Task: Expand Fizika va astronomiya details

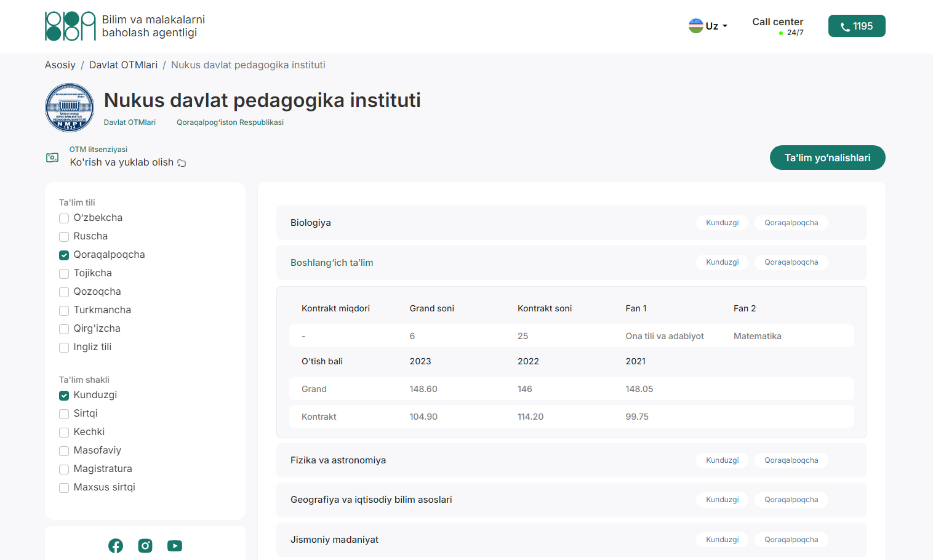Action: pyautogui.click(x=338, y=460)
